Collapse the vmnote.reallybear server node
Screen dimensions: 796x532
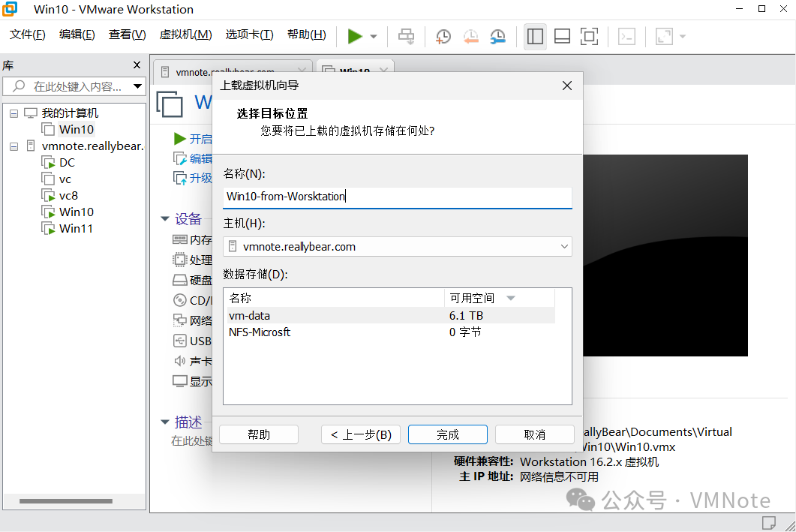(x=14, y=147)
